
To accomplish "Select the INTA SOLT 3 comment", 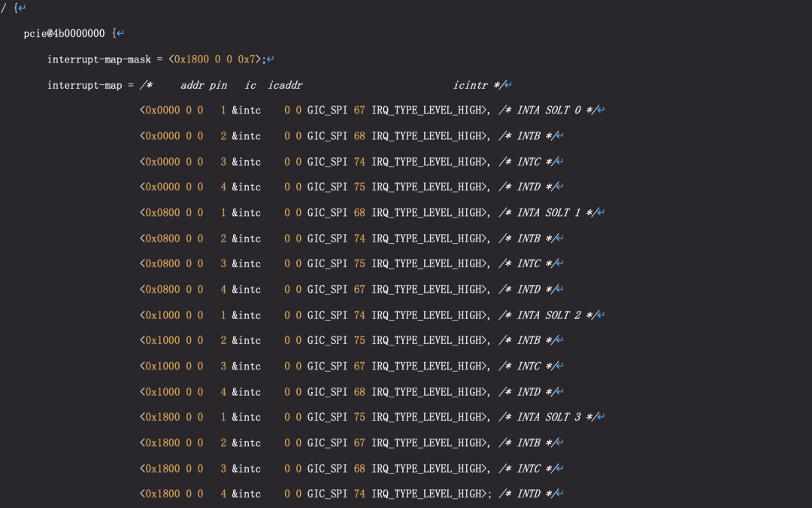I will click(550, 417).
